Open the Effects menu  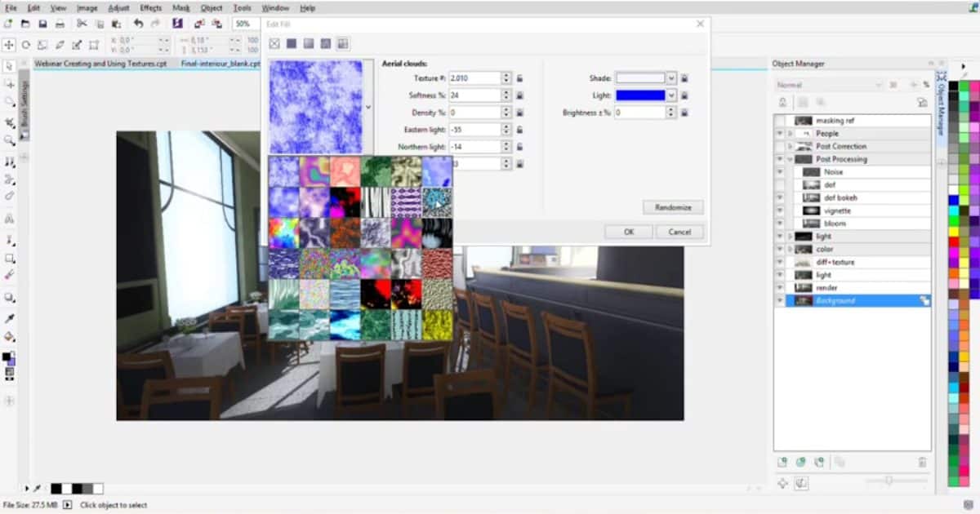pos(152,7)
